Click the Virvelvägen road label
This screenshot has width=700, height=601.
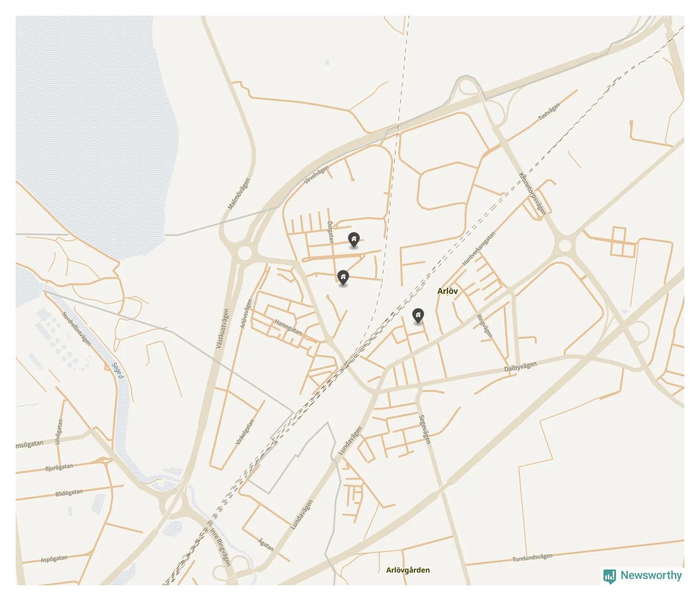coord(317,174)
